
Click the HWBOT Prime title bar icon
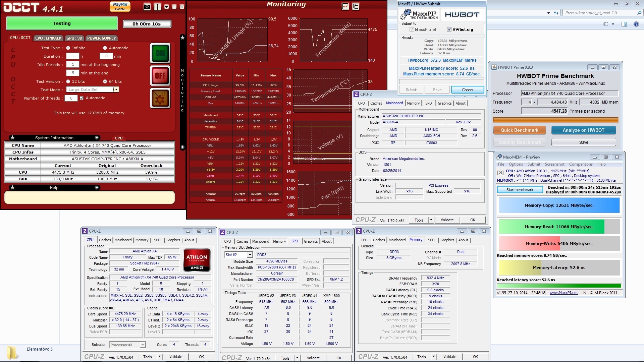click(494, 67)
